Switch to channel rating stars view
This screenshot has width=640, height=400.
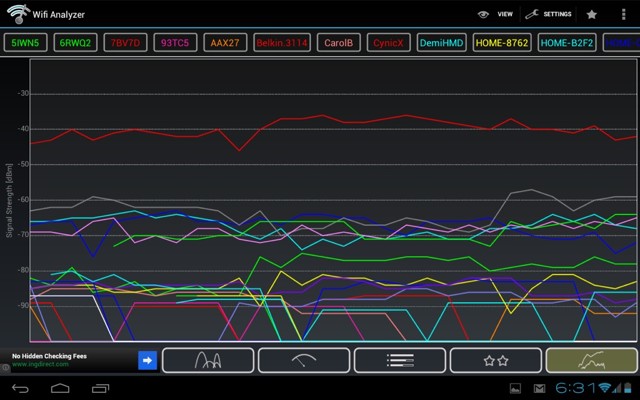click(496, 360)
